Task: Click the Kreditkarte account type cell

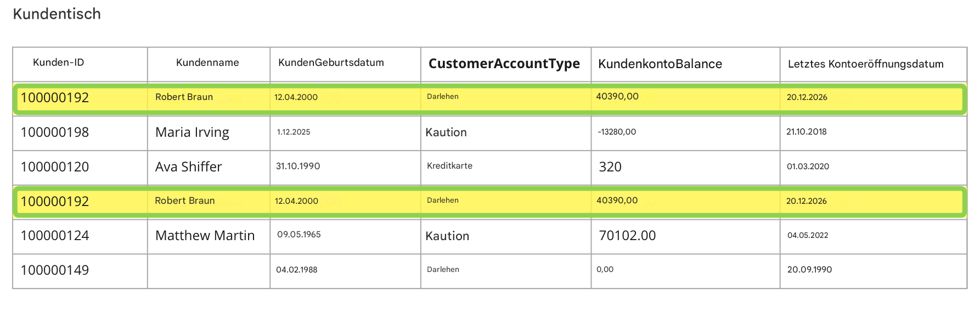Action: [506, 168]
